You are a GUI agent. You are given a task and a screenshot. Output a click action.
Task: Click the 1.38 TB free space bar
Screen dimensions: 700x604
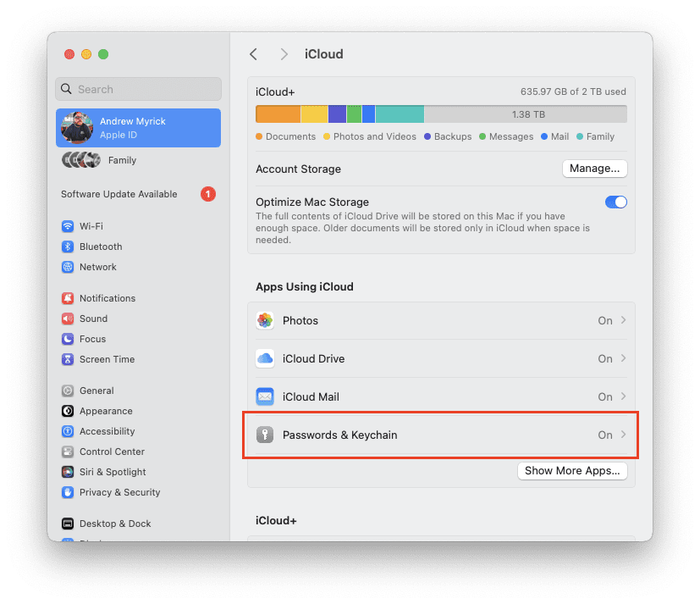coord(526,114)
